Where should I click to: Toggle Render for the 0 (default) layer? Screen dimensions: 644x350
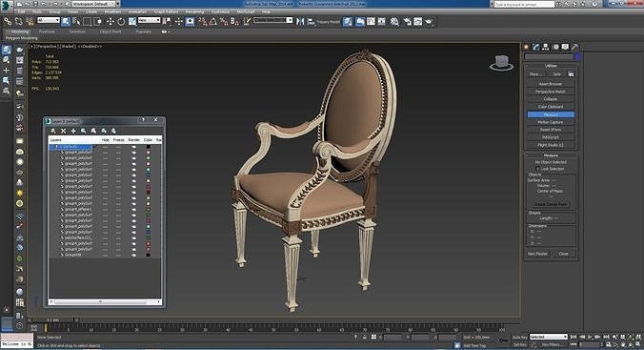click(134, 147)
